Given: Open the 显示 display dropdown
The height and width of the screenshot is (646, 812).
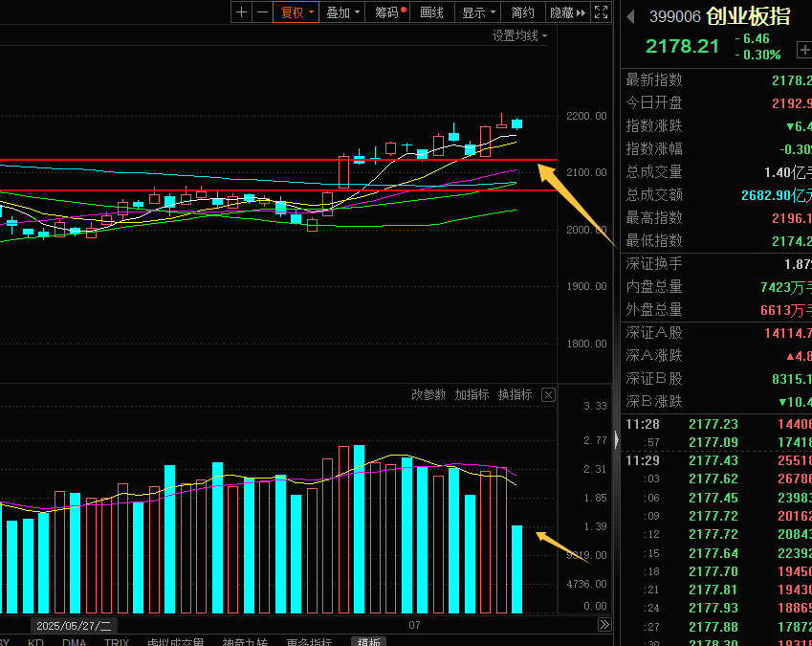Looking at the screenshot, I should (x=479, y=12).
